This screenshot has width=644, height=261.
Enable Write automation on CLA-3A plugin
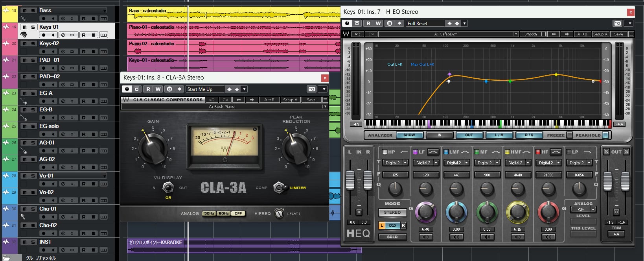[x=158, y=89]
